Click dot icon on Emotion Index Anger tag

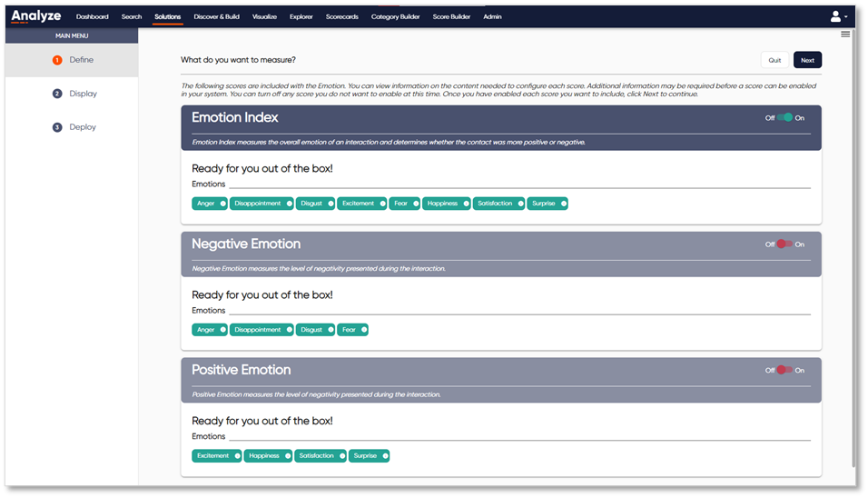pos(223,204)
